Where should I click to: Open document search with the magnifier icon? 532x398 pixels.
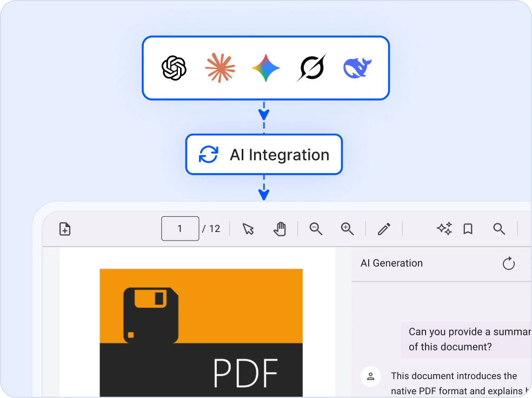(x=498, y=229)
